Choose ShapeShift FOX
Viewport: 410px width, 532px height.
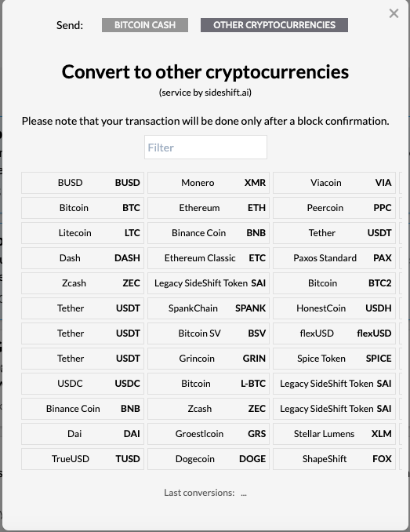click(335, 459)
